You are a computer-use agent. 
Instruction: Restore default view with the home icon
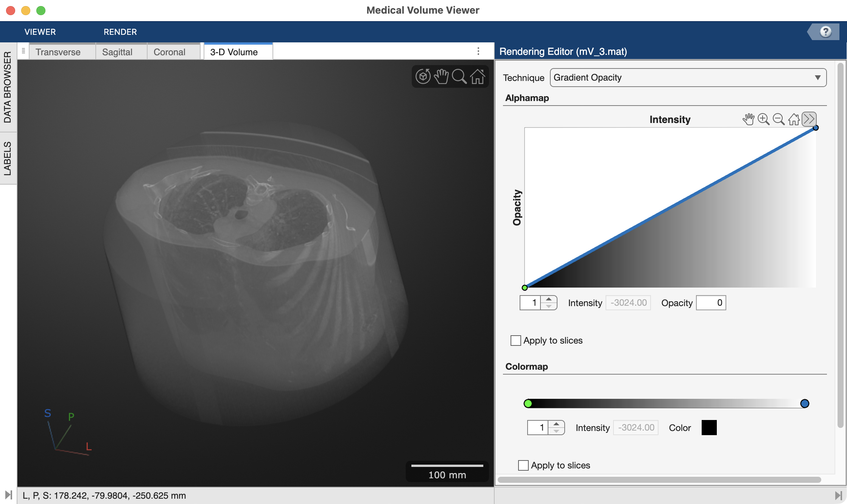pos(477,76)
